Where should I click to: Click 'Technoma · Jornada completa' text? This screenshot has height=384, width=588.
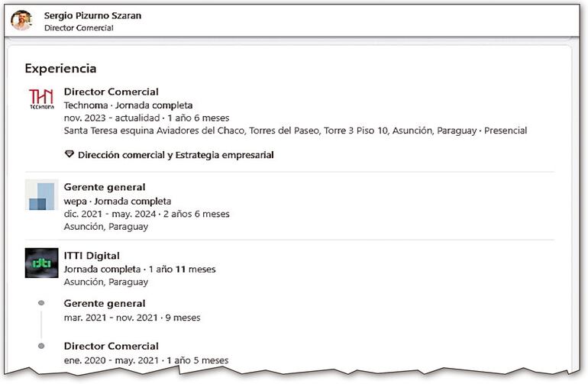point(128,105)
